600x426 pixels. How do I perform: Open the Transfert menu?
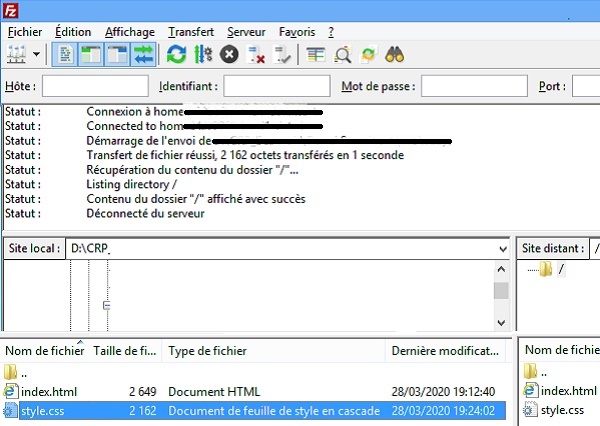tap(190, 32)
